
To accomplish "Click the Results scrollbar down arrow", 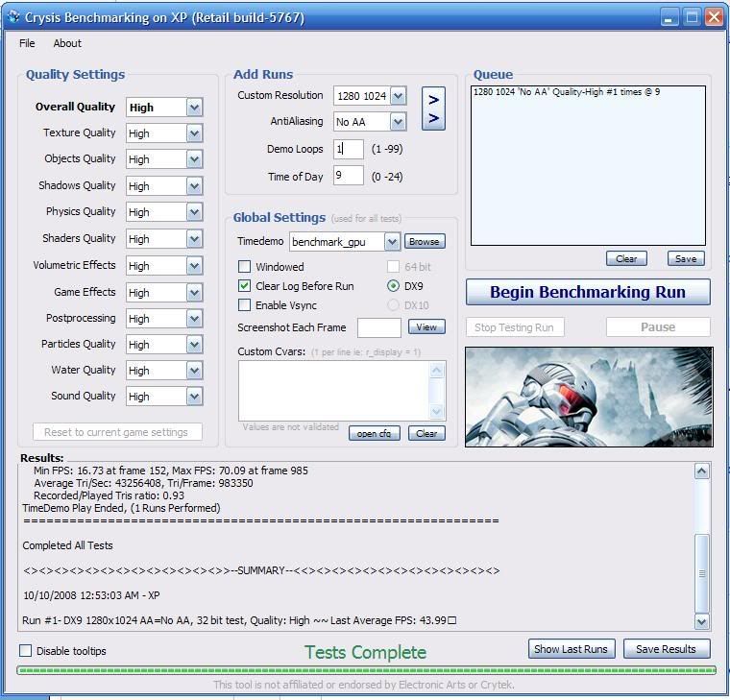I will [x=701, y=621].
